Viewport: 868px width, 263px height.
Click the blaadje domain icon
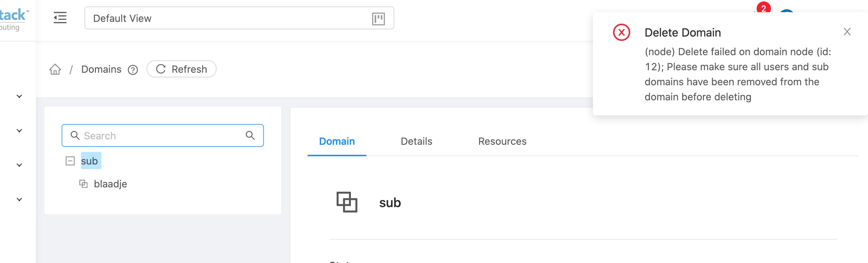[x=83, y=183]
